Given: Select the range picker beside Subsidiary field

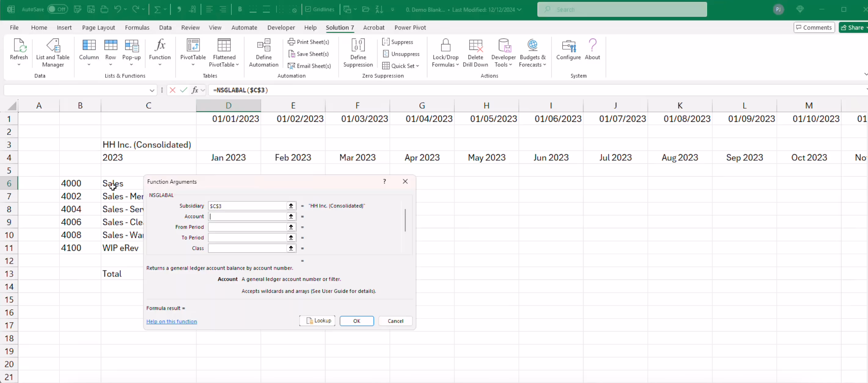Looking at the screenshot, I should pos(290,206).
